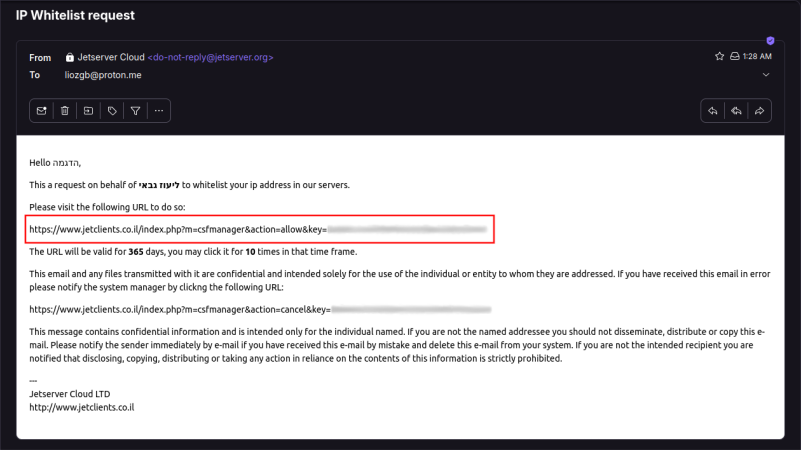
Task: Mark the message as unread
Action: tap(41, 111)
